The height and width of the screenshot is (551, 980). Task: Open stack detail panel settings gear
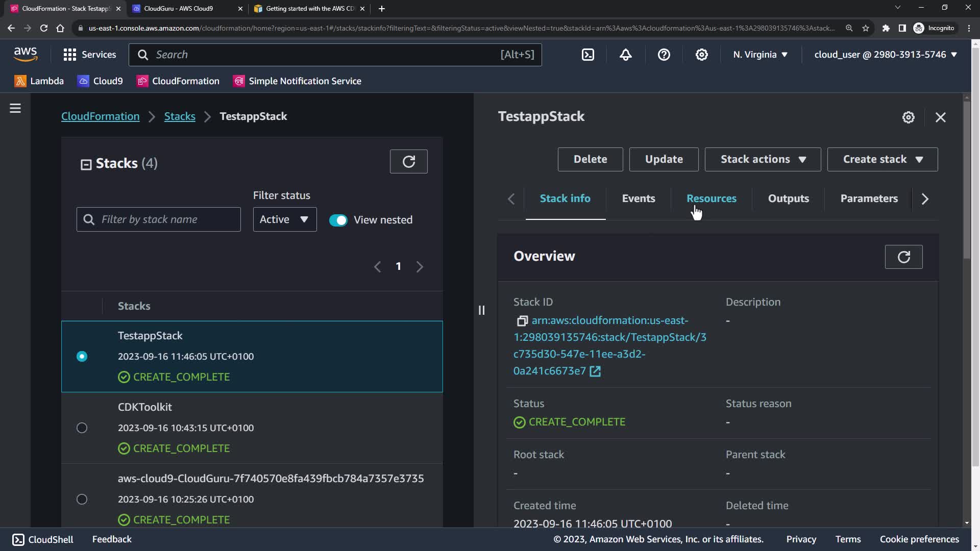[908, 117]
